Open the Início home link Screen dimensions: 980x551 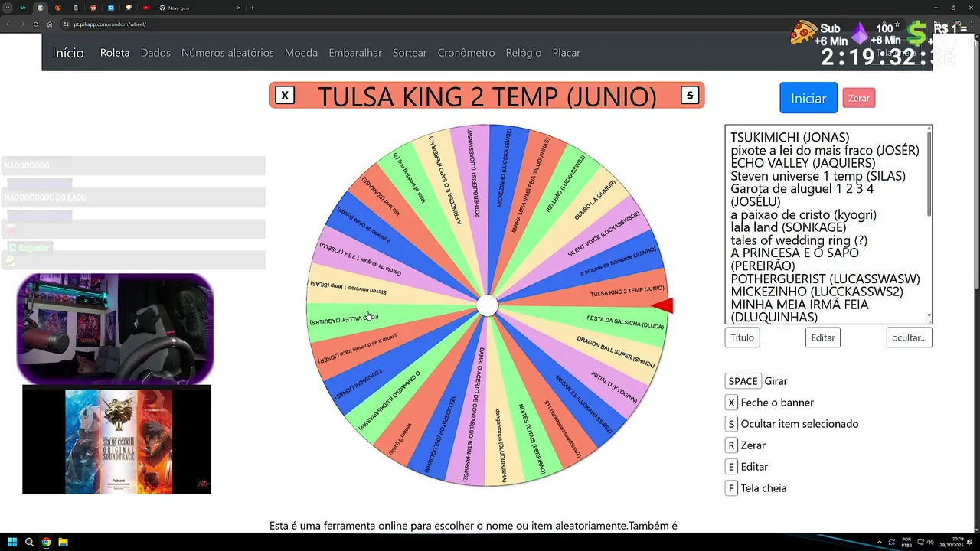pos(68,53)
